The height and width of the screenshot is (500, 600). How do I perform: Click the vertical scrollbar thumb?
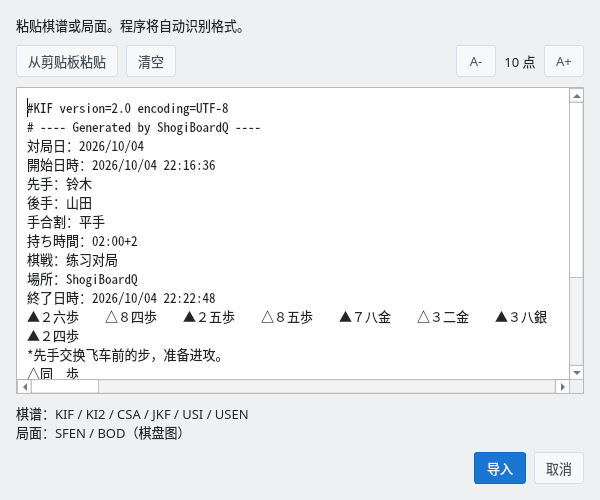pyautogui.click(x=576, y=190)
